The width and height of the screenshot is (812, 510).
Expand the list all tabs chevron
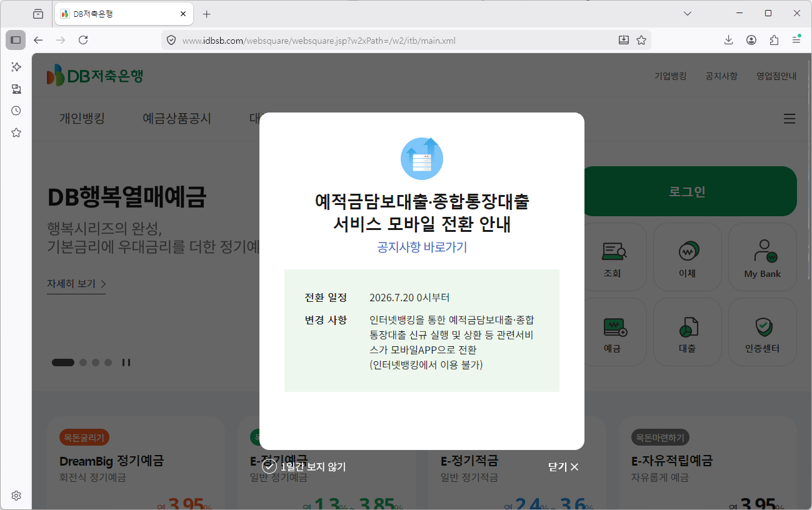pyautogui.click(x=688, y=14)
